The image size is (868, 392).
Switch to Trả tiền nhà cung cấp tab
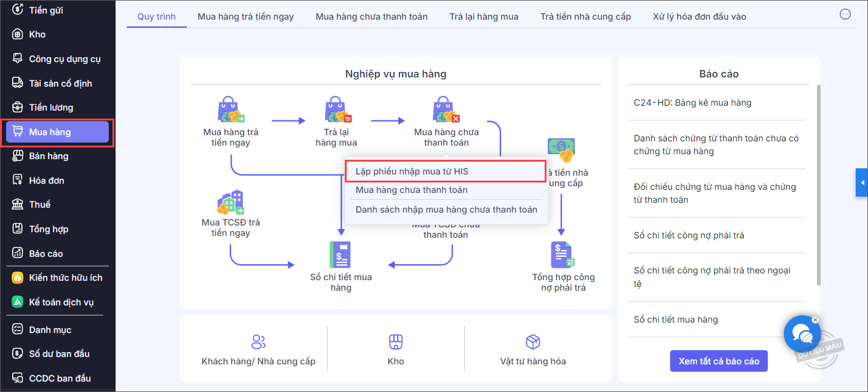pos(586,17)
